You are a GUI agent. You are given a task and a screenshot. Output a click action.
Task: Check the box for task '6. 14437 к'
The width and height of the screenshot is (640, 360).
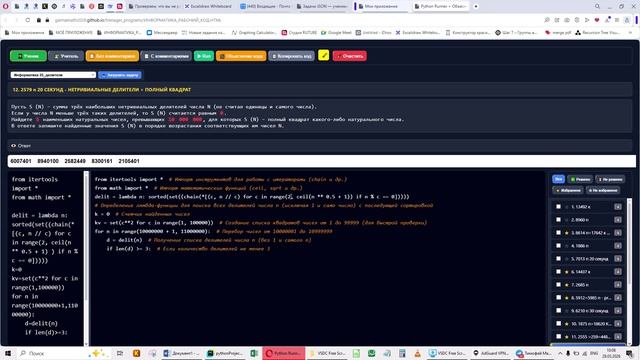click(x=558, y=271)
